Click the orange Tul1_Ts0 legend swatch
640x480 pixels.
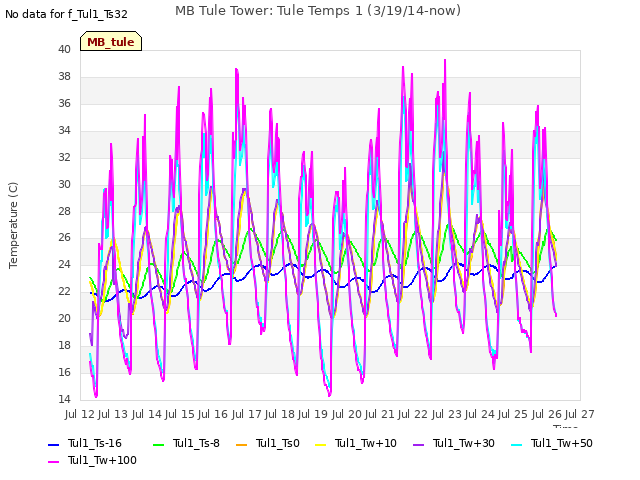click(242, 444)
